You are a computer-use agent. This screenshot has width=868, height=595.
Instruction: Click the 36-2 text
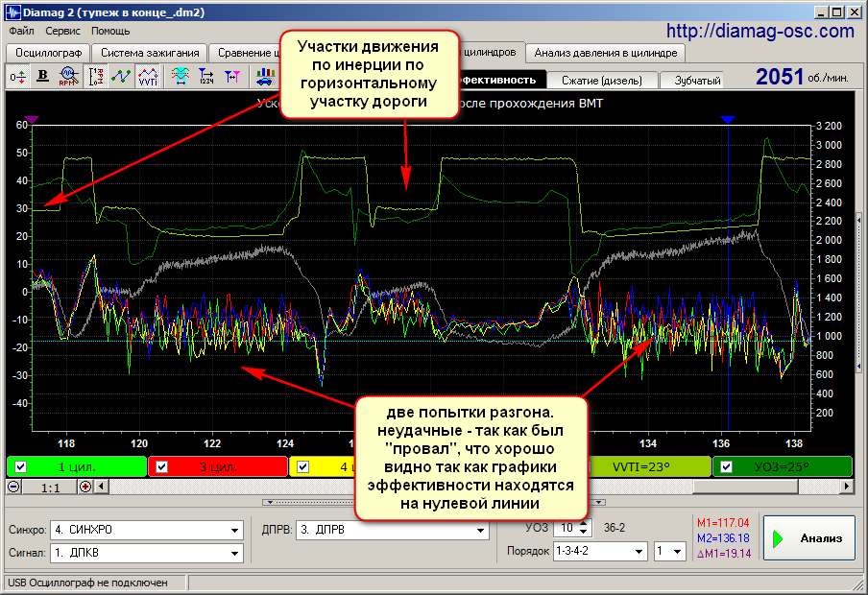(x=615, y=528)
